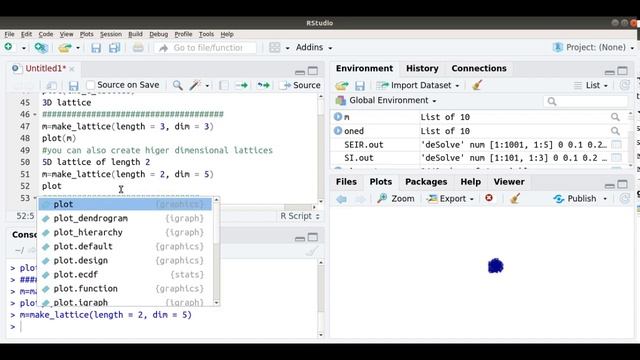This screenshot has width=640, height=360.
Task: Run the current line with the green arrow icon
Action: [x=242, y=85]
